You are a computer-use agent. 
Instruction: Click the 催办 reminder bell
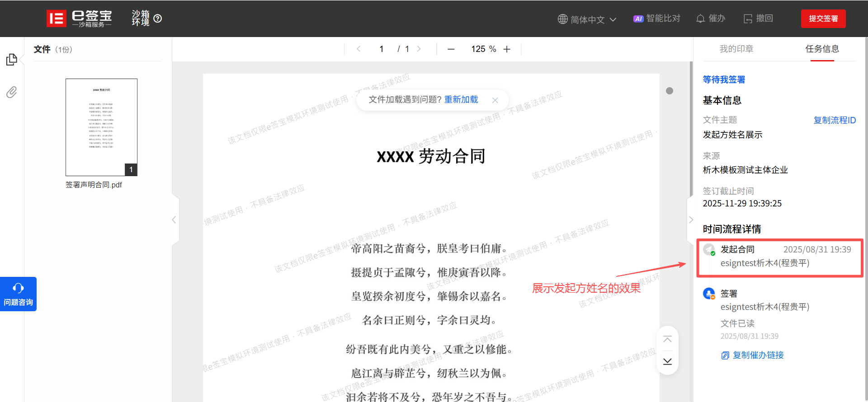pos(711,19)
